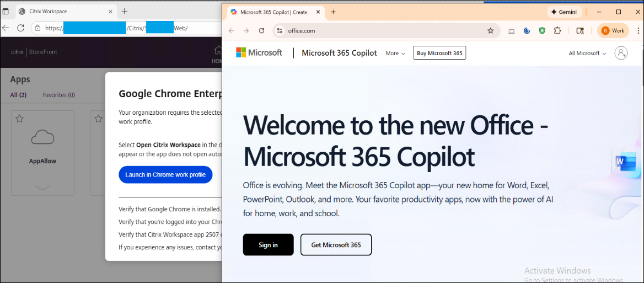Click the Microsoft logo
This screenshot has width=644, height=283.
click(259, 52)
